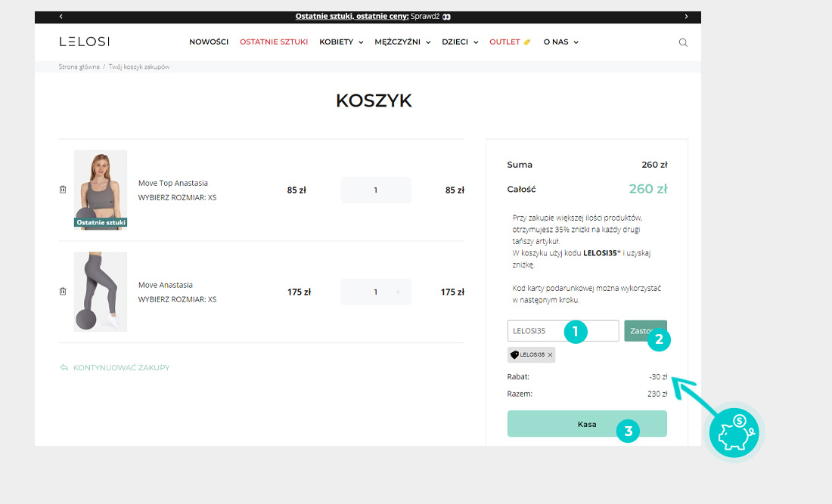
Task: Open the search icon in the header
Action: coord(683,42)
